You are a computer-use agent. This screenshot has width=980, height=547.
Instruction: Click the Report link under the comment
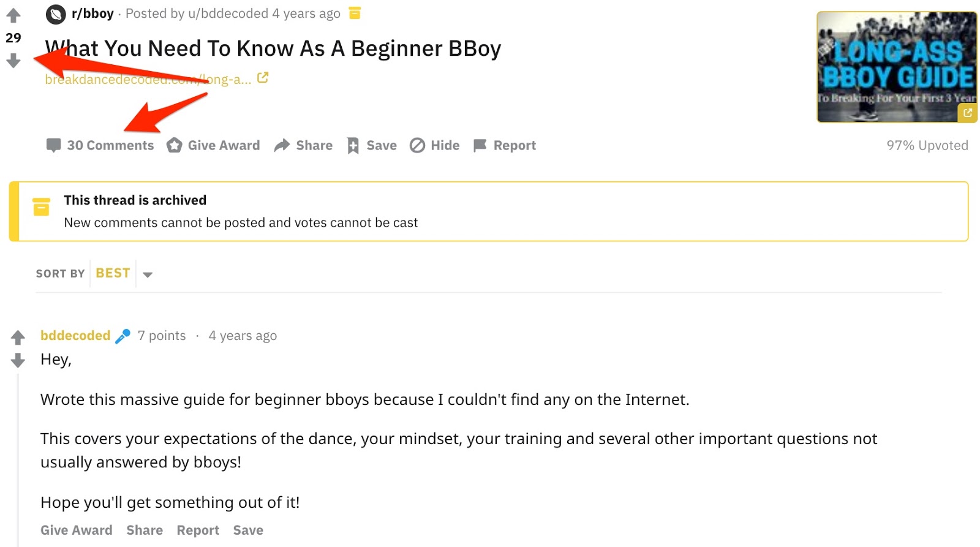click(x=198, y=530)
